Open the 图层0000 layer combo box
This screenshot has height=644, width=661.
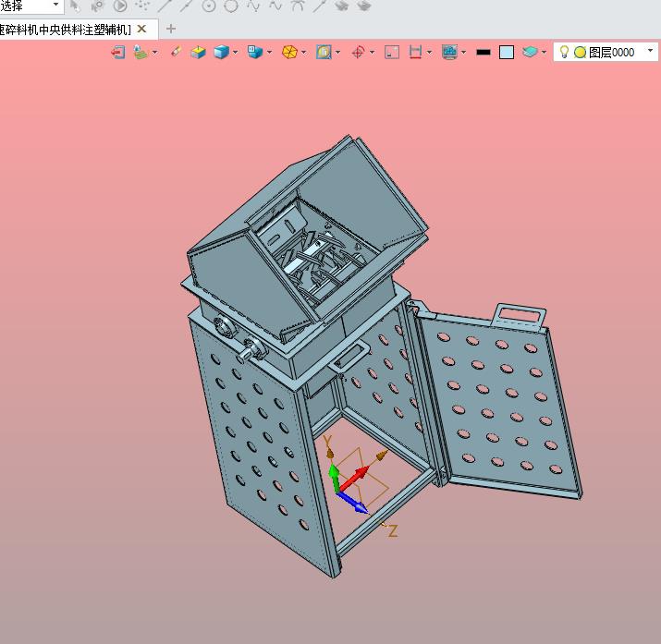point(606,52)
